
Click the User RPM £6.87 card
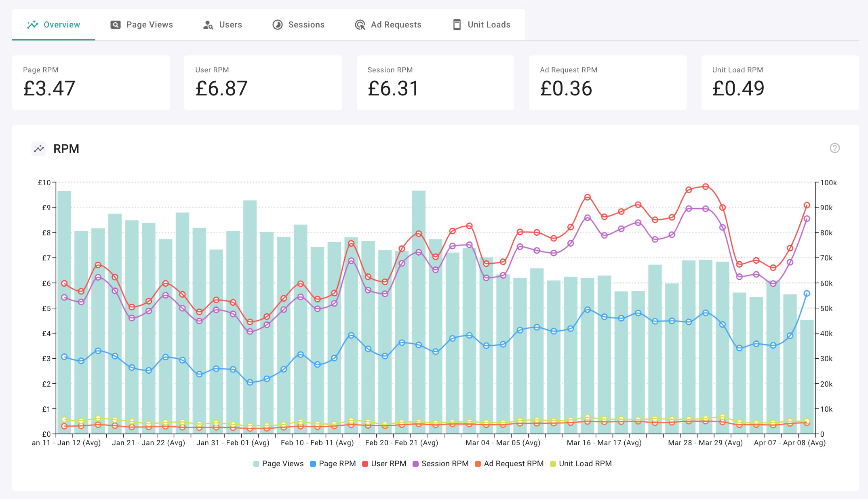263,82
